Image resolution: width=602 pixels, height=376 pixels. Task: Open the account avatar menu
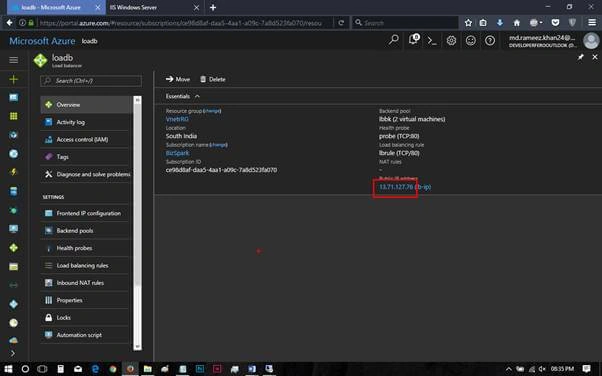591,41
